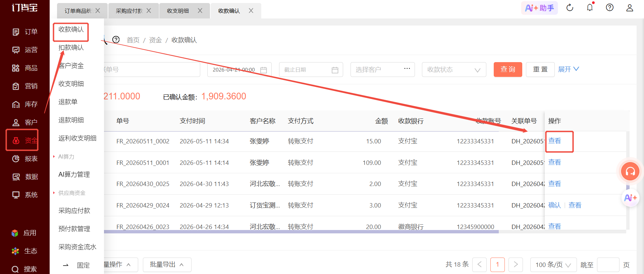Open the 客户 sidebar module
The image size is (644, 274).
(25, 123)
